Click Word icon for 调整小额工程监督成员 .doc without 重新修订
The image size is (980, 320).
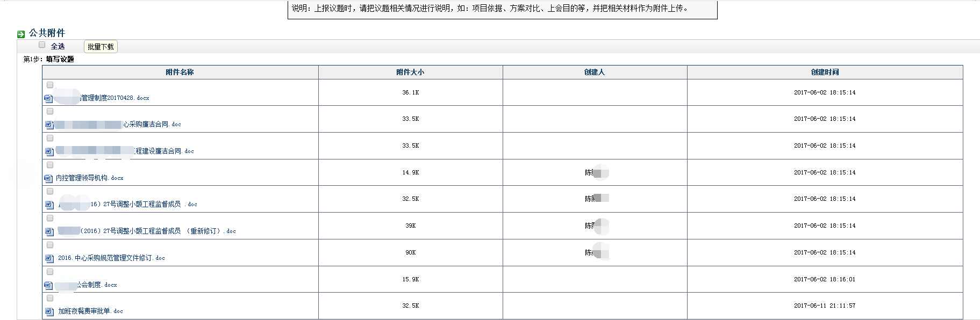(x=49, y=205)
